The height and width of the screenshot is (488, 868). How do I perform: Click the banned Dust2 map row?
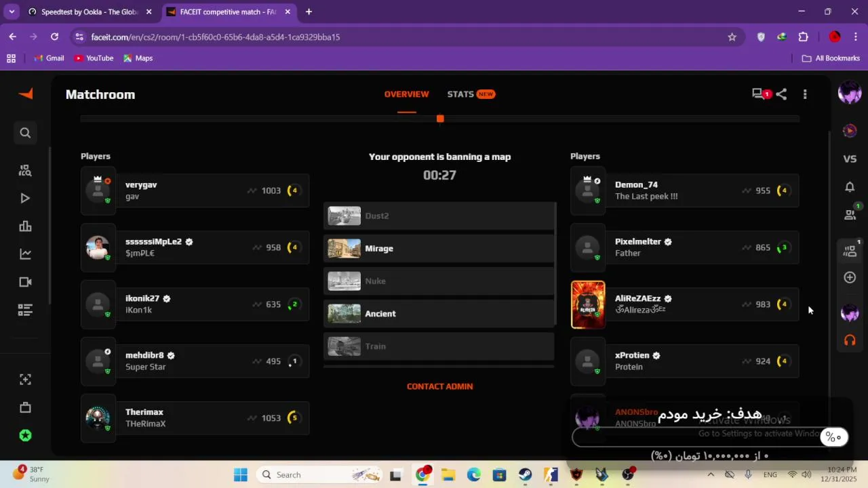pyautogui.click(x=439, y=216)
